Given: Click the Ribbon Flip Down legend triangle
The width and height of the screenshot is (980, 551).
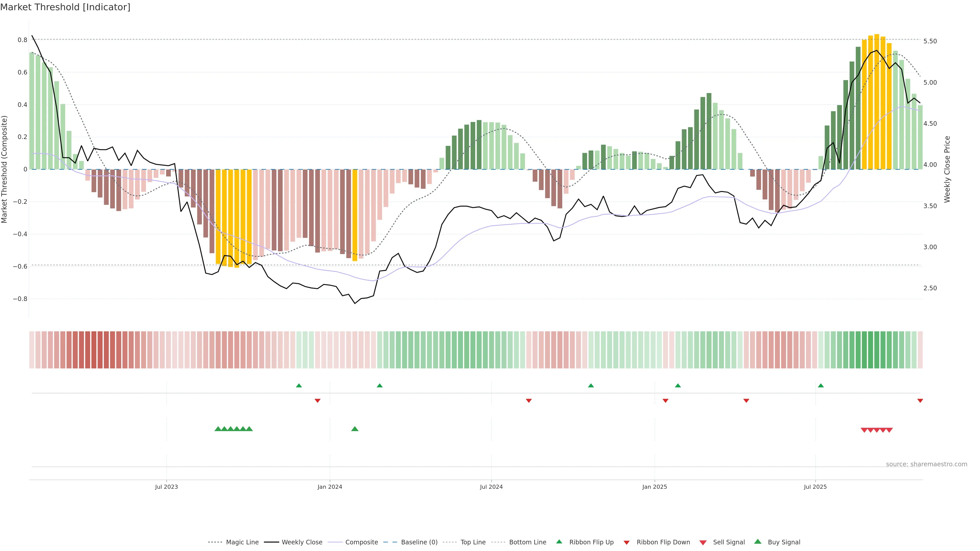Looking at the screenshot, I should (627, 543).
